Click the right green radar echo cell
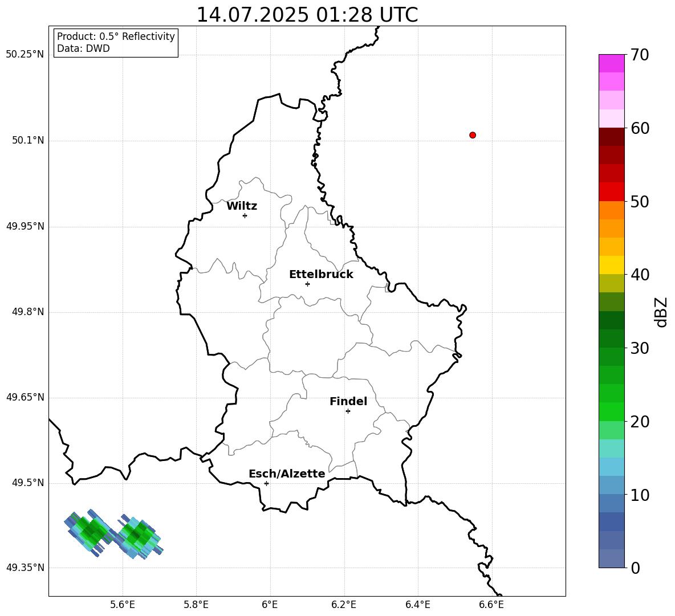 point(139,536)
